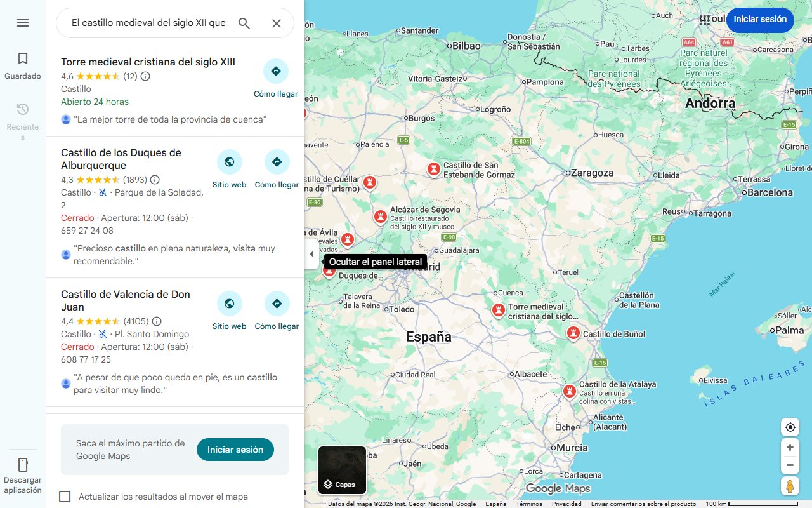Zoom in using the plus control
This screenshot has width=812, height=508.
pyautogui.click(x=790, y=447)
